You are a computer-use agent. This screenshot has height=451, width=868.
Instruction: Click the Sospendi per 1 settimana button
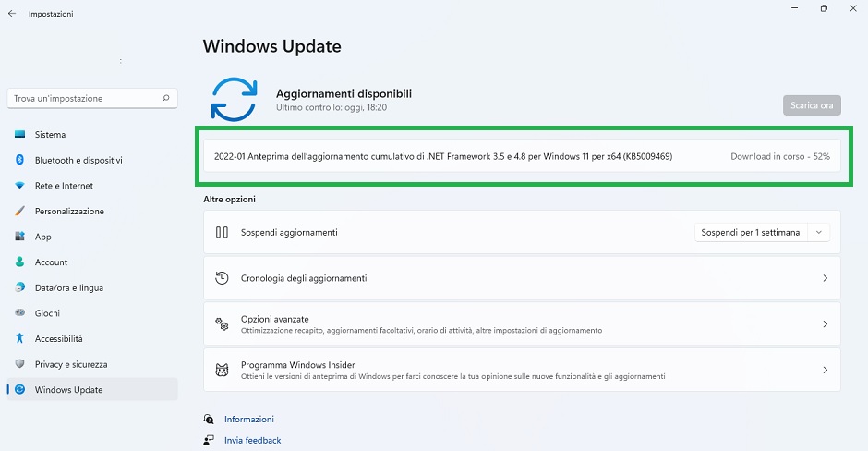(x=751, y=232)
